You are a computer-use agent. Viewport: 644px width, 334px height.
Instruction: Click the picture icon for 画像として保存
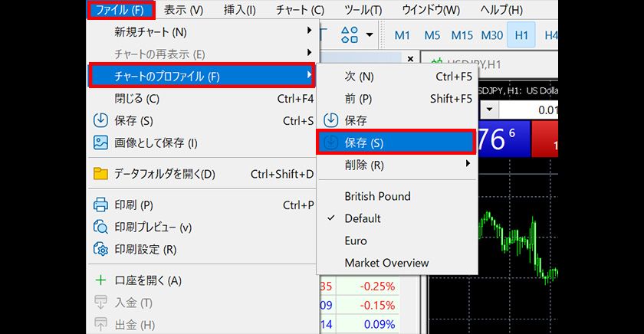(x=100, y=143)
